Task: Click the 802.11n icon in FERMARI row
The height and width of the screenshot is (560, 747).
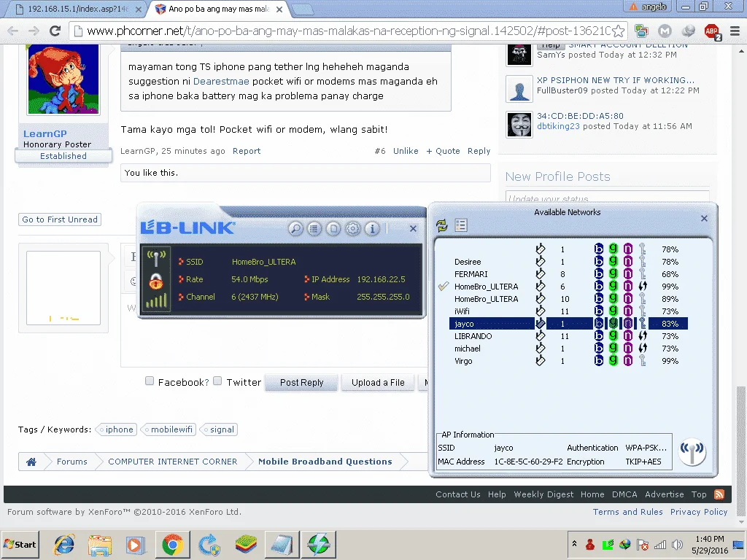Action: 628,274
